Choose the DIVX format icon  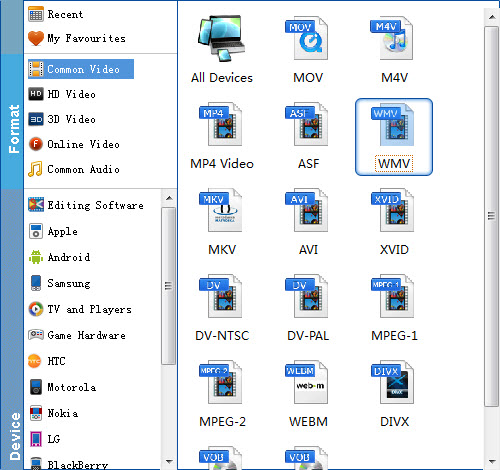[393, 382]
